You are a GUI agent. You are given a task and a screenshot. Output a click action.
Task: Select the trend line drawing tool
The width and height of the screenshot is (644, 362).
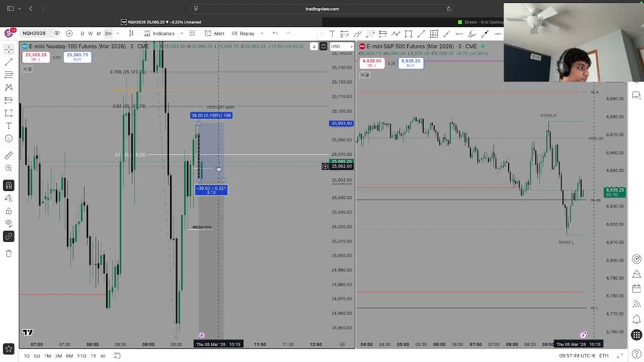coord(9,62)
